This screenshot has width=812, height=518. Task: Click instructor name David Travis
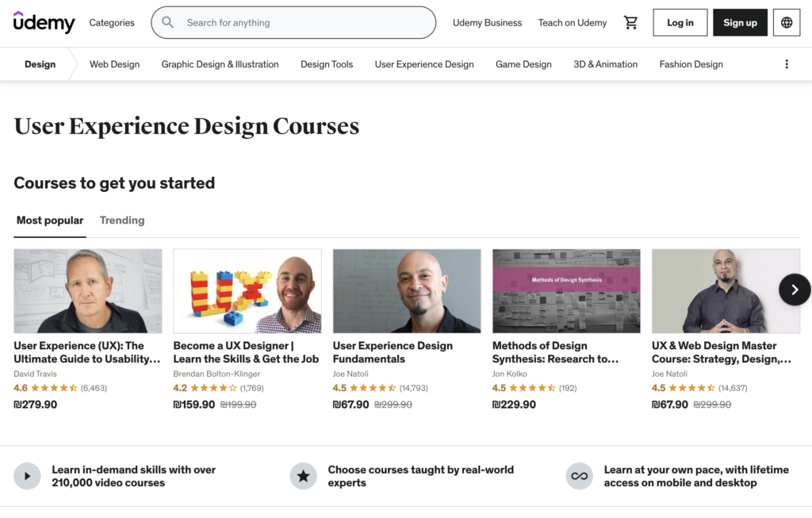[35, 374]
